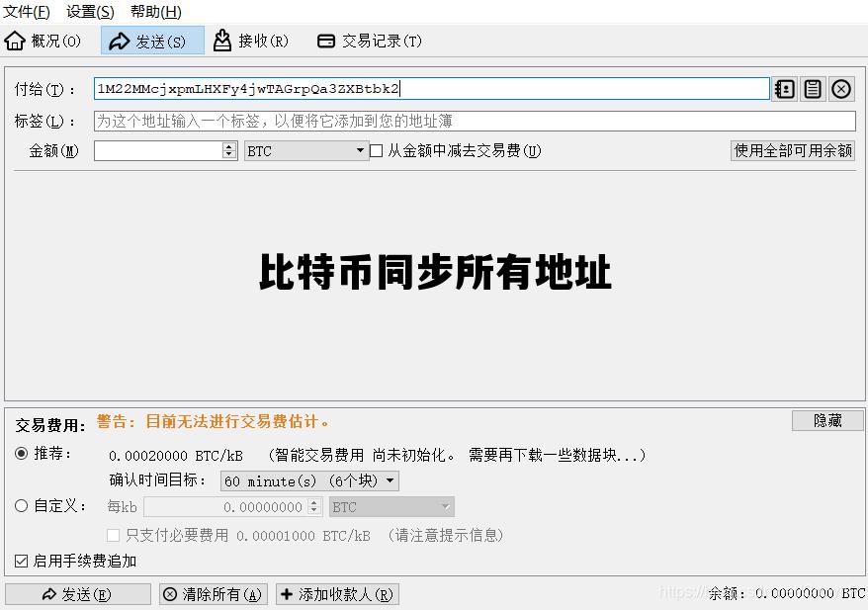Open the BTC unit dropdown next to amount
868x610 pixels.
point(306,150)
